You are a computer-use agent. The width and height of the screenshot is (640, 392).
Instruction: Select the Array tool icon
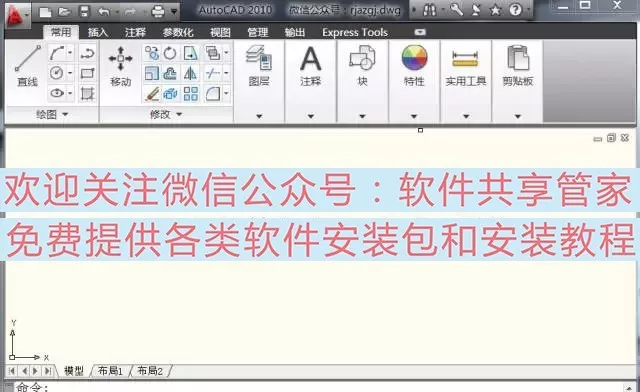tap(191, 94)
